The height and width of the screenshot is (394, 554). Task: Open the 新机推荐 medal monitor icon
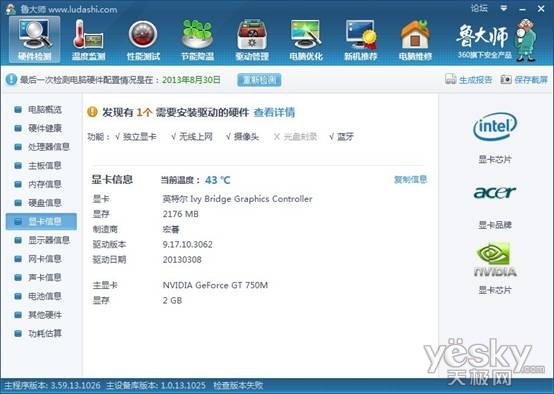click(360, 34)
